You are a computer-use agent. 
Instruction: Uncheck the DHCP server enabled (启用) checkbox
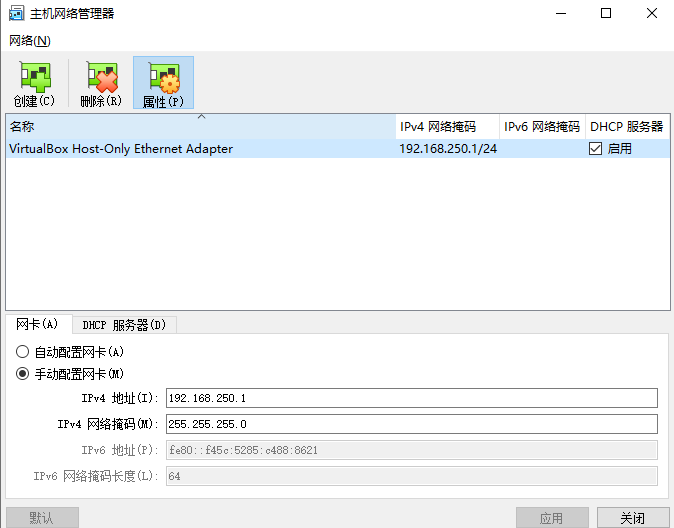(596, 149)
